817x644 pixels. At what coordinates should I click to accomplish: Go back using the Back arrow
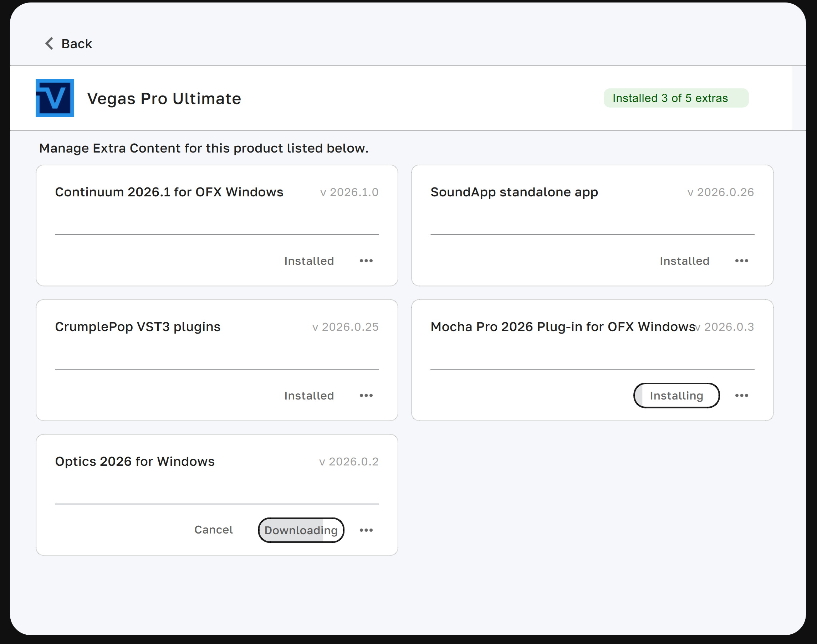pyautogui.click(x=49, y=43)
